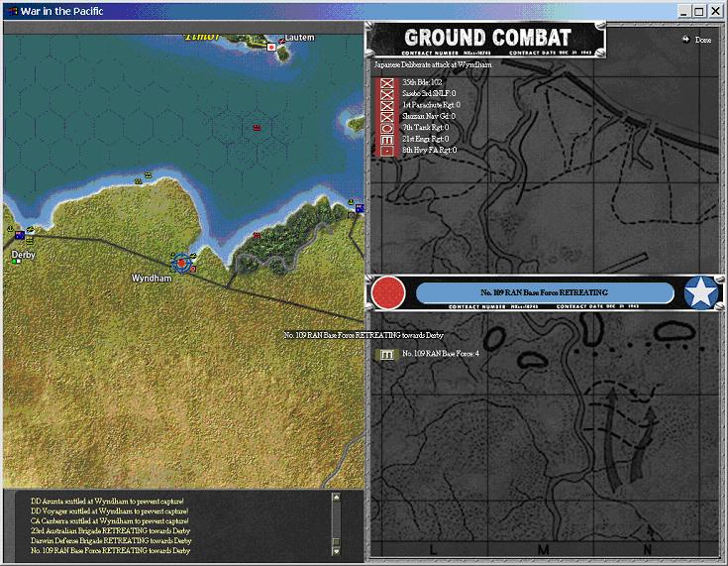Select the Sasebo 3rd SNLF unit symbol
728x566 pixels.
click(x=386, y=94)
